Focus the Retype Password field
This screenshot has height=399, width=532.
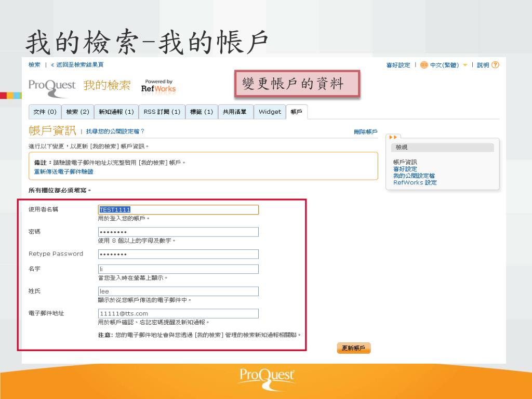pos(178,254)
